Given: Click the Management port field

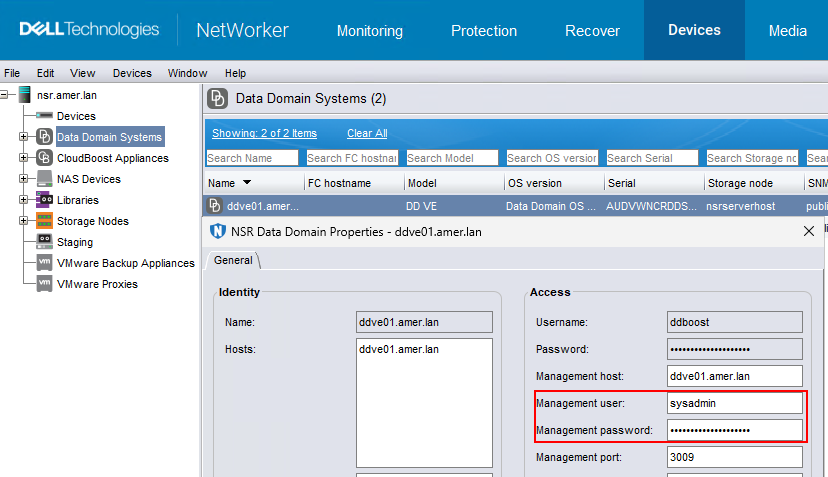Looking at the screenshot, I should 735,457.
